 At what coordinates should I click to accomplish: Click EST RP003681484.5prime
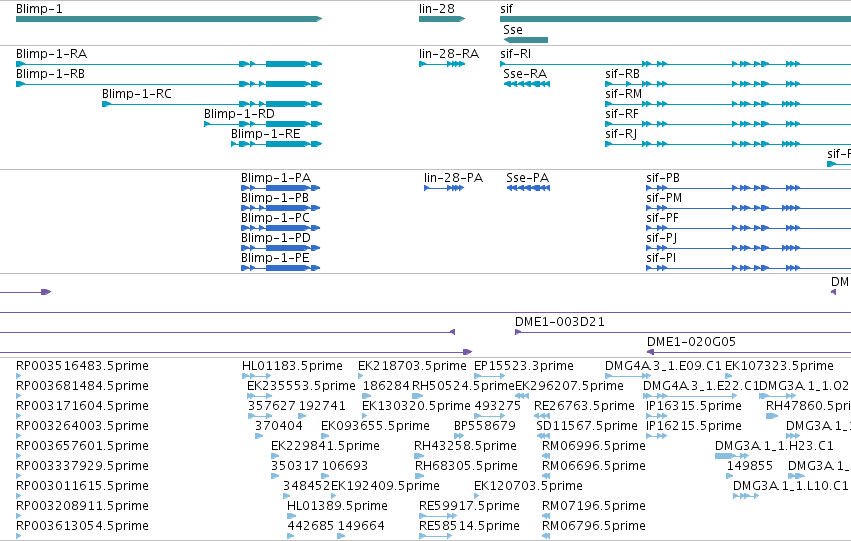coord(82,386)
